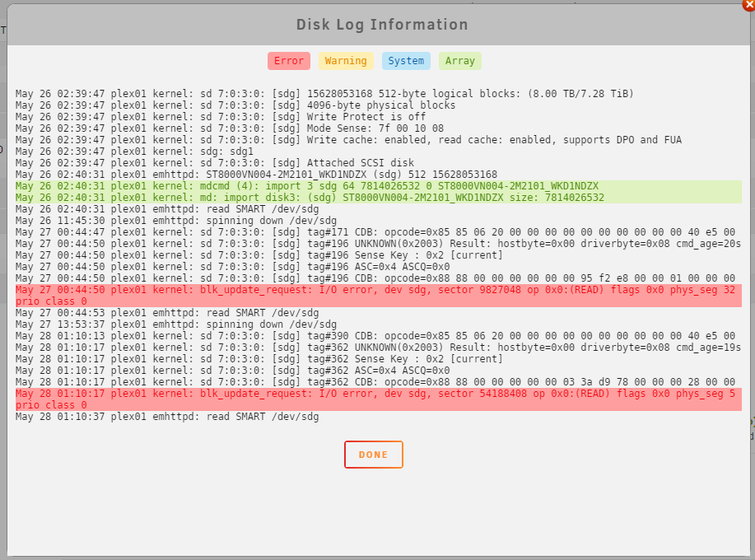Select the '4096-byte physical blocks' log line
Viewport: 755px width, 560px height.
point(235,105)
